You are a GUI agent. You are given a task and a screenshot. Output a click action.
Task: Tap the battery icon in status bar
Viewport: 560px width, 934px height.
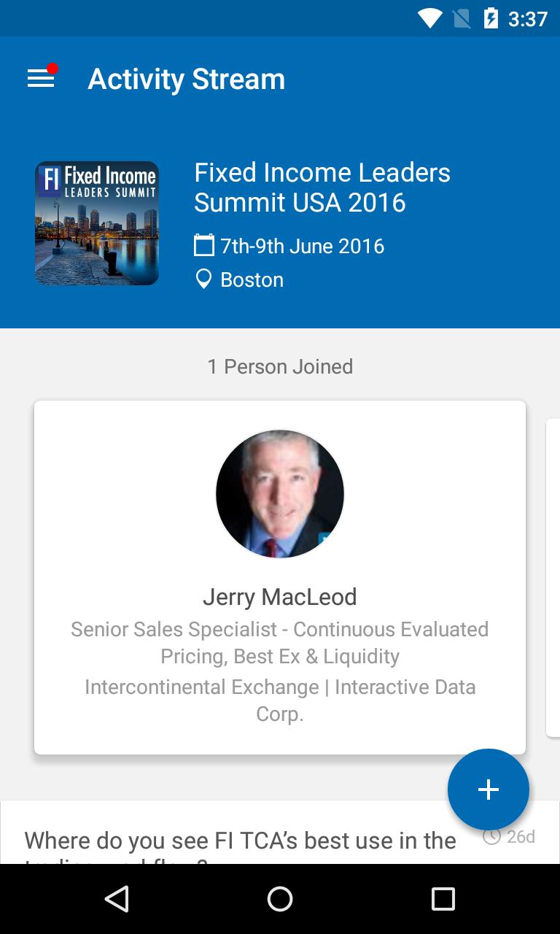(x=491, y=18)
